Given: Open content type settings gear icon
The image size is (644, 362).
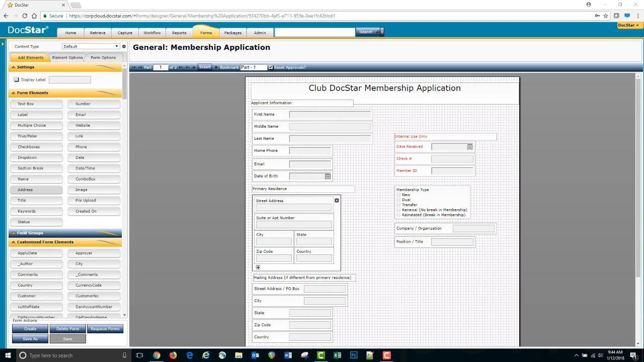Looking at the screenshot, I should 124,46.
